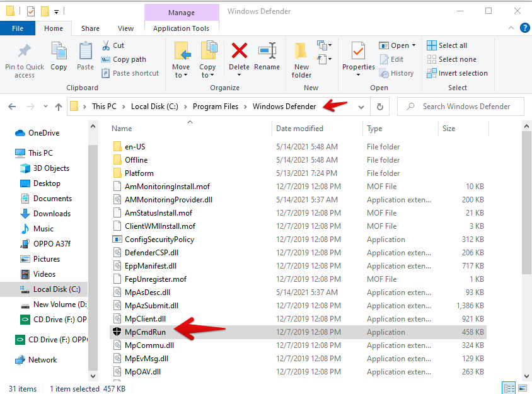This screenshot has width=532, height=394.
Task: Open Network in navigation pane
Action: [42, 360]
